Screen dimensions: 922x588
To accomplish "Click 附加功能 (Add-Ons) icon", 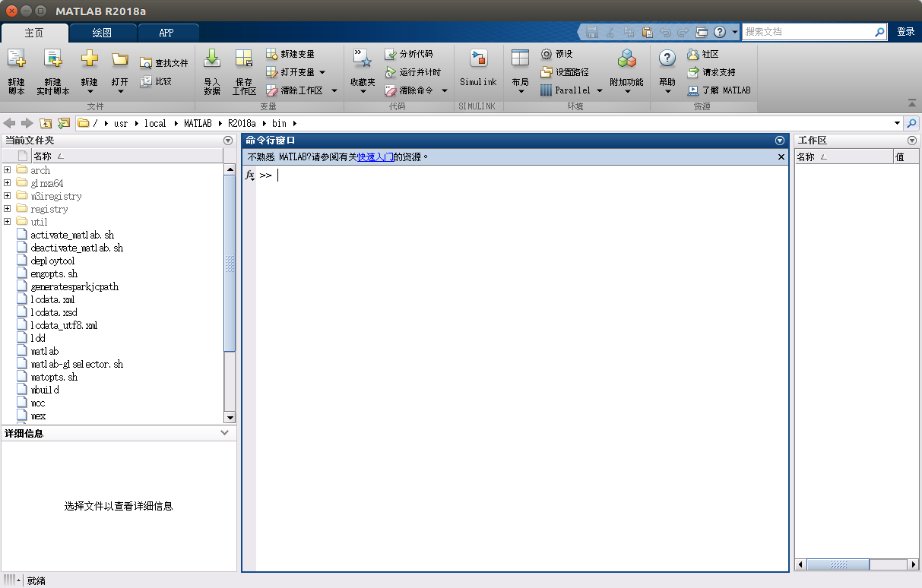I will click(x=627, y=58).
